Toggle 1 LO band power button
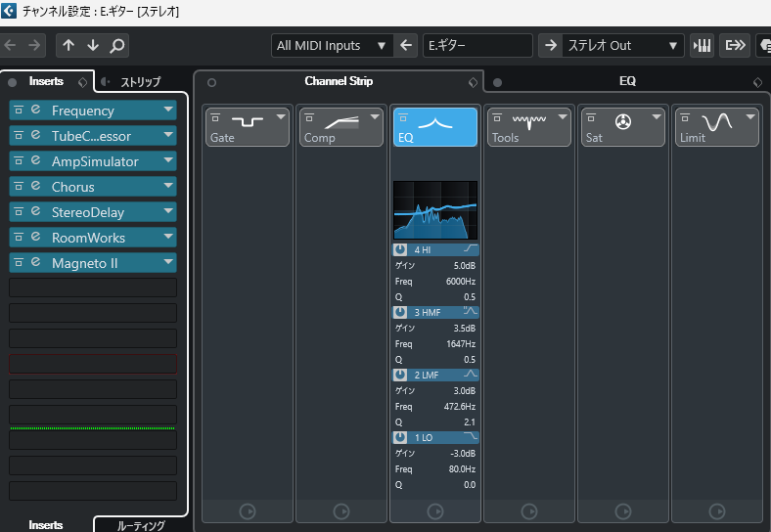This screenshot has width=771, height=532. tap(400, 437)
